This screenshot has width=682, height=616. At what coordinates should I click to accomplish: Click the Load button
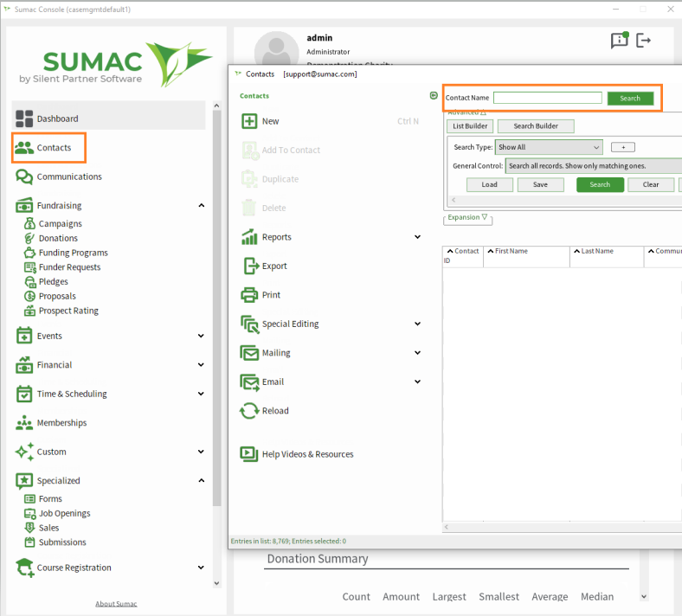pos(489,185)
